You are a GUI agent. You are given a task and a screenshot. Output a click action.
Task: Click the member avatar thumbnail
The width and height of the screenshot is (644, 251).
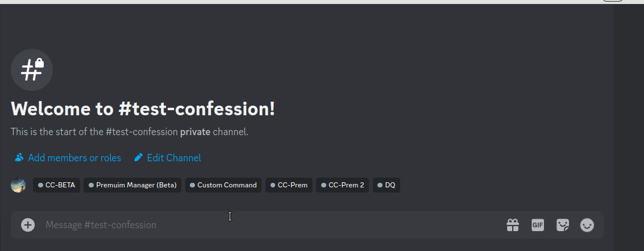tap(18, 185)
